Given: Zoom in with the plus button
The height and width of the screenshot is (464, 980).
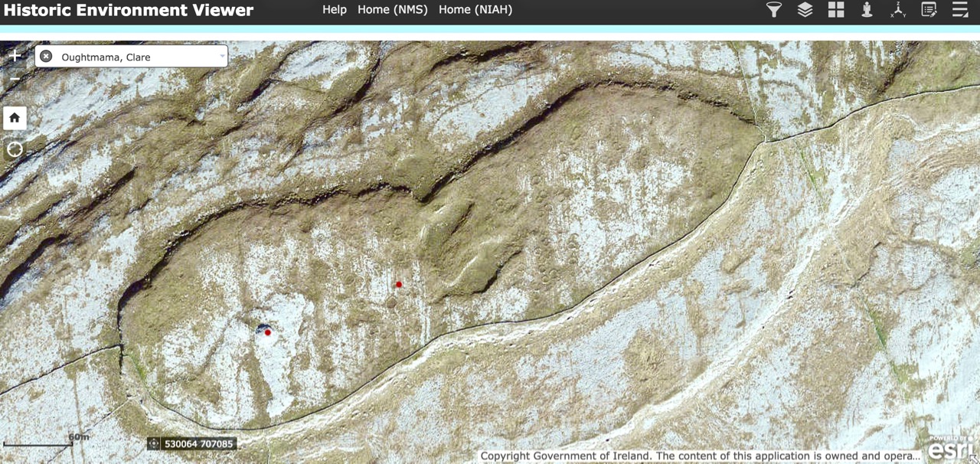Looking at the screenshot, I should [15, 56].
